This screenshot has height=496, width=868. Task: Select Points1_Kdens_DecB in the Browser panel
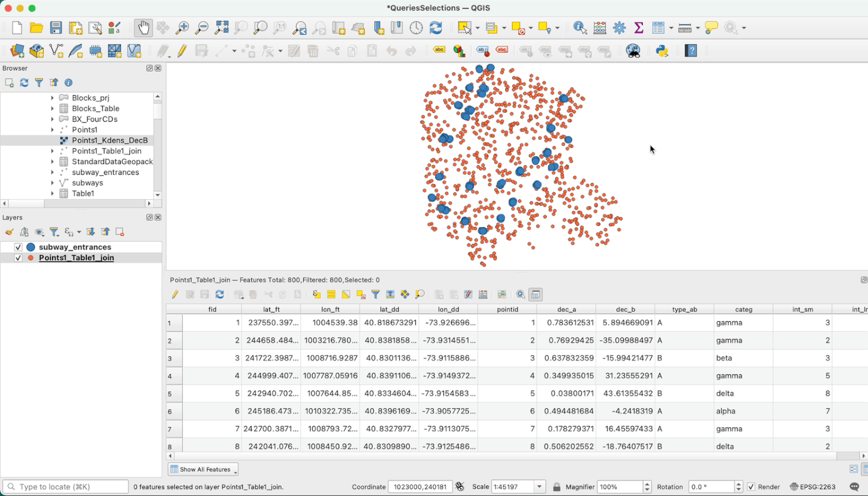[110, 140]
